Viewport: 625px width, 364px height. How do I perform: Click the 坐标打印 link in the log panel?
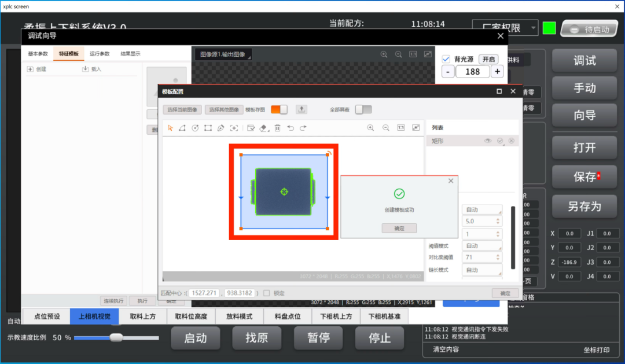pyautogui.click(x=597, y=350)
